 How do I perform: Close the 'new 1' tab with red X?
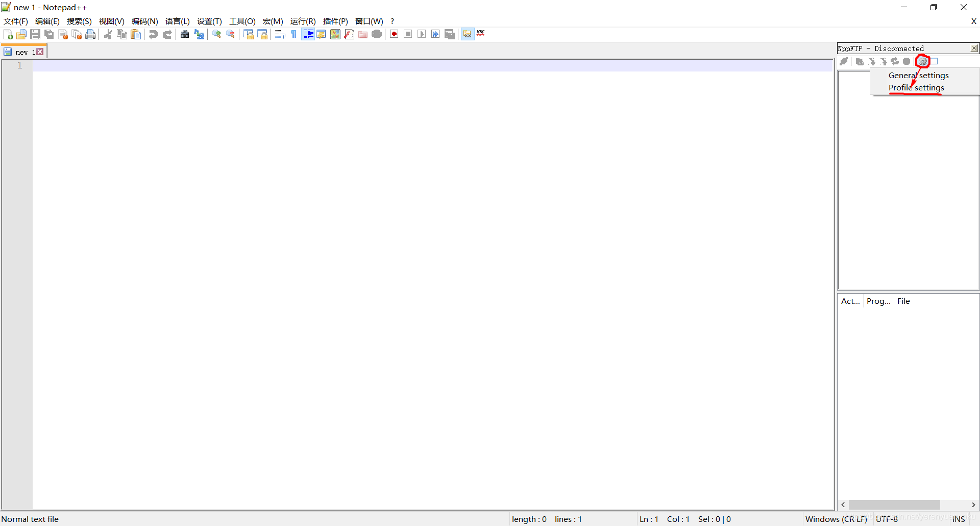click(40, 52)
